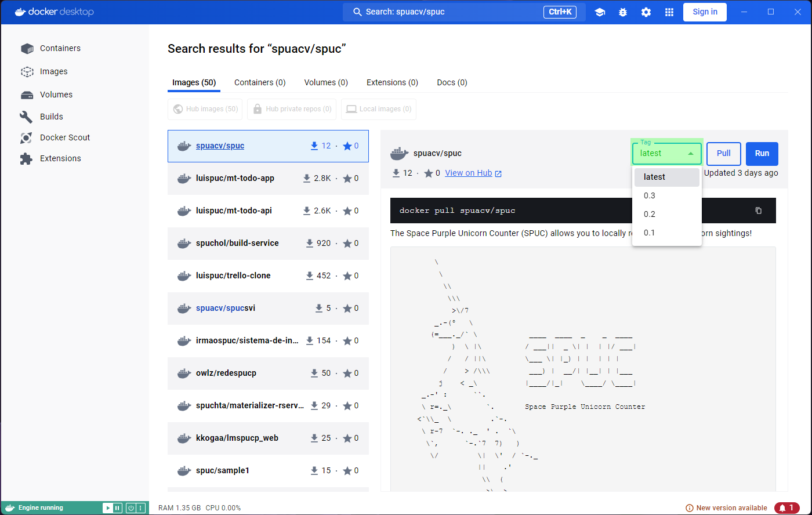Open Extensions in the sidebar
This screenshot has width=812, height=515.
click(x=51, y=158)
